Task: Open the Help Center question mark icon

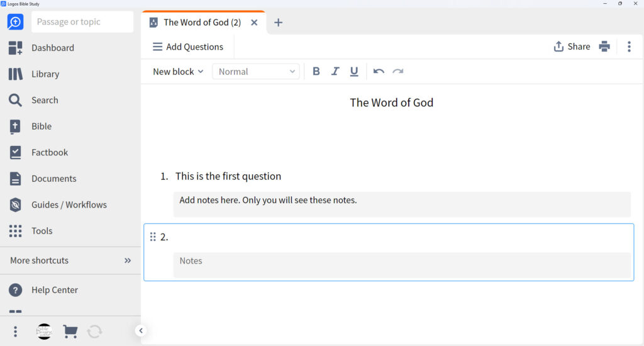Action: coord(15,290)
